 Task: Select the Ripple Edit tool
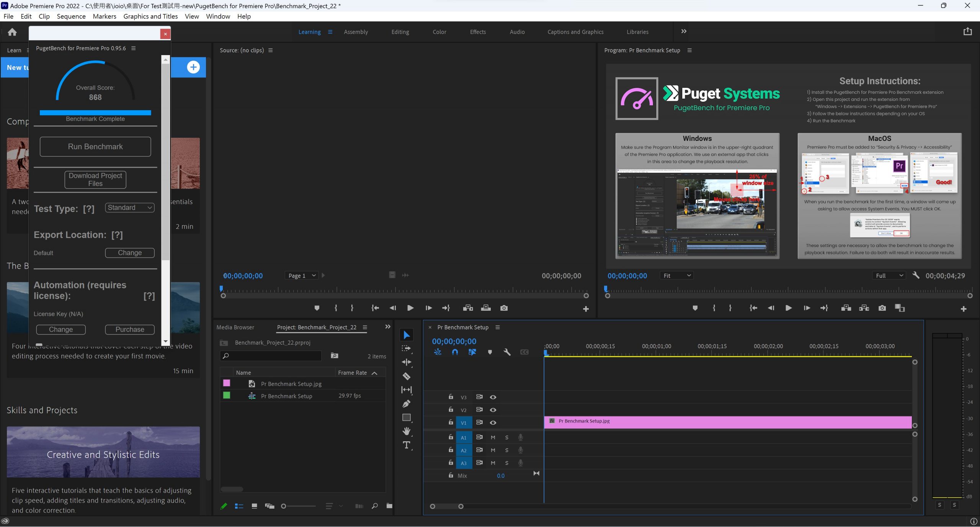pos(407,362)
